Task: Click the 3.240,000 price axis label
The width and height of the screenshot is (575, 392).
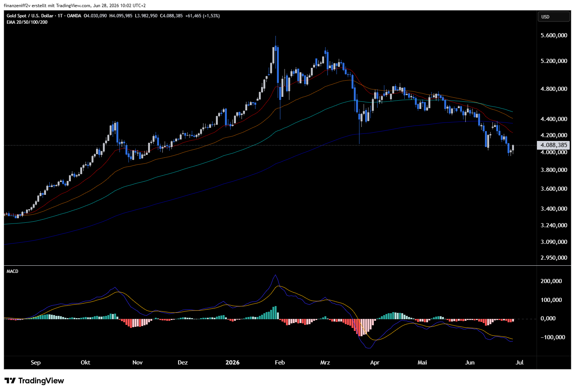Action: coord(554,225)
